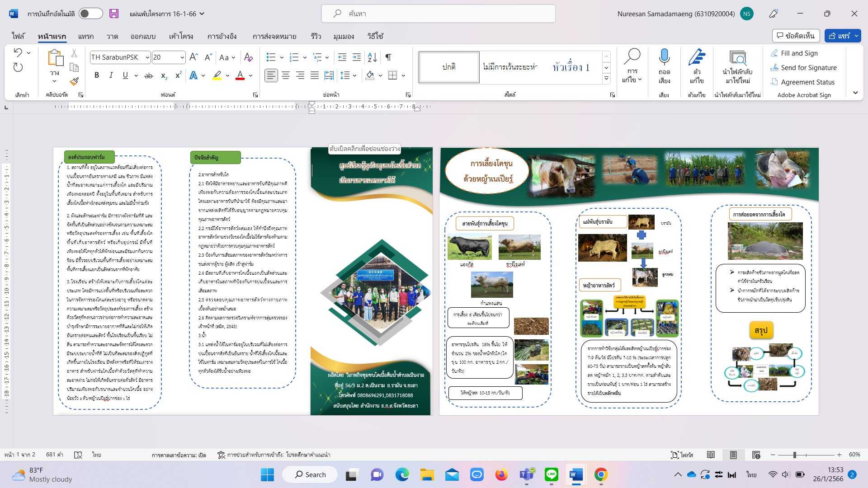Click Send for Signature
Viewport: 868px width, 488px height.
tap(804, 68)
